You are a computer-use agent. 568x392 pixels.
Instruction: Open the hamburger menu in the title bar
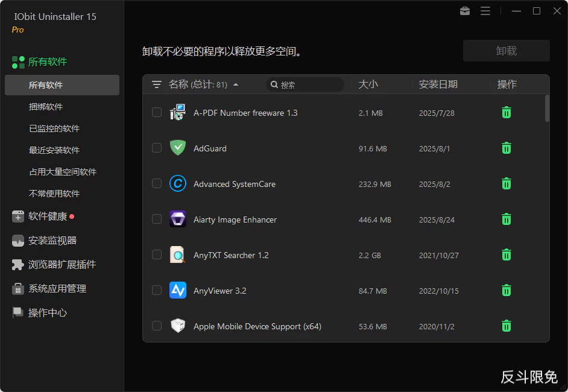pyautogui.click(x=485, y=11)
